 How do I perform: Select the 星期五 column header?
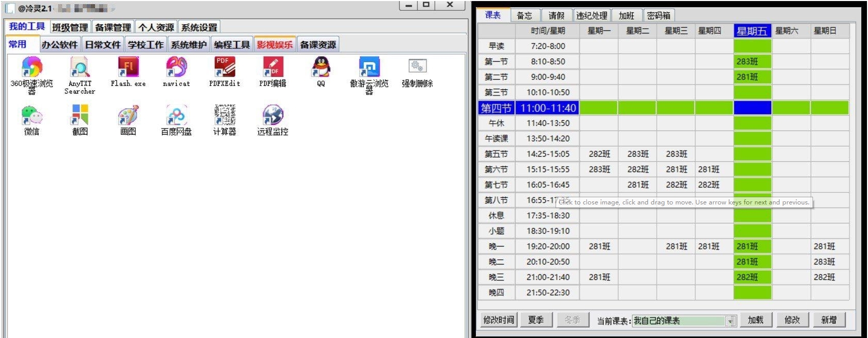tap(752, 31)
